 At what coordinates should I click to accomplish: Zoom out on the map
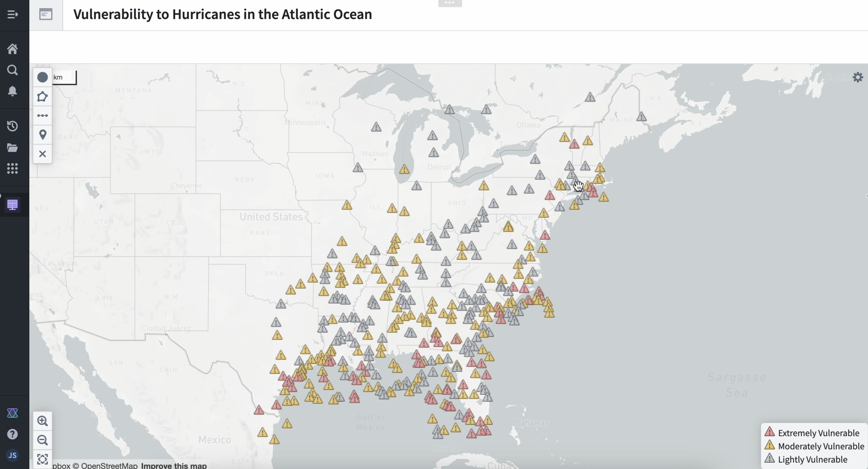42,440
